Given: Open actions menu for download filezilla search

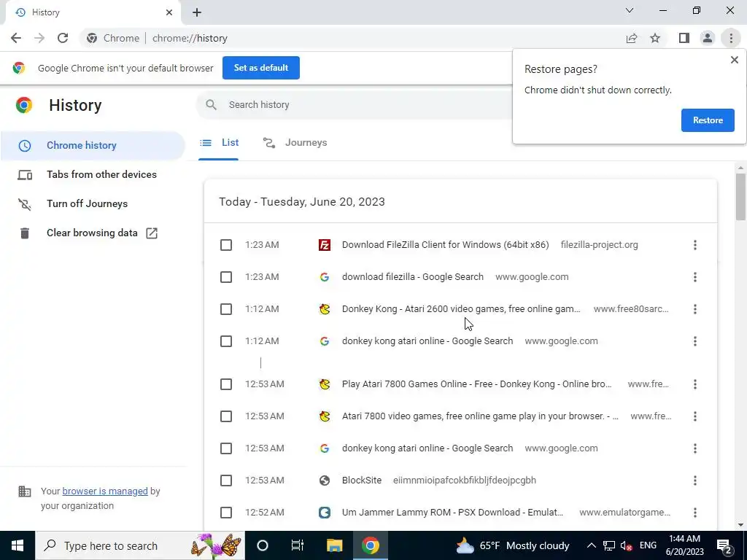Looking at the screenshot, I should point(695,276).
